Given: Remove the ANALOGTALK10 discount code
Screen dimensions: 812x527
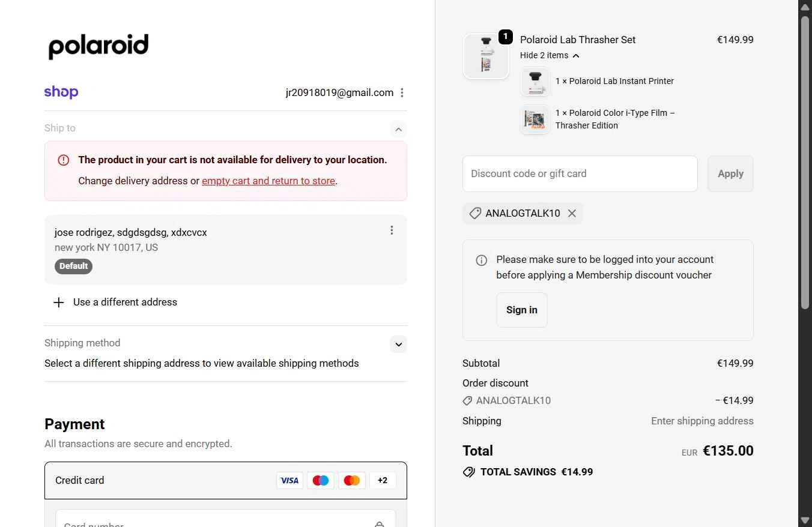Looking at the screenshot, I should pyautogui.click(x=572, y=213).
